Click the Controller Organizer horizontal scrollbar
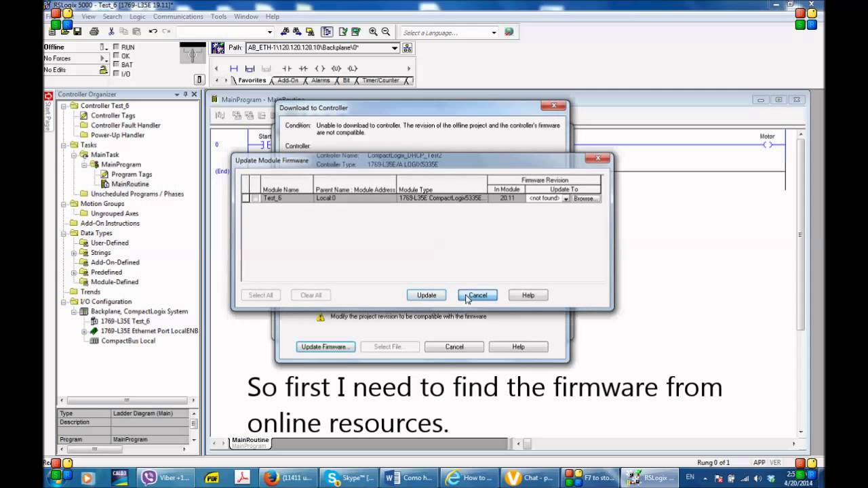Viewport: 868px width, 488px height. (126, 400)
